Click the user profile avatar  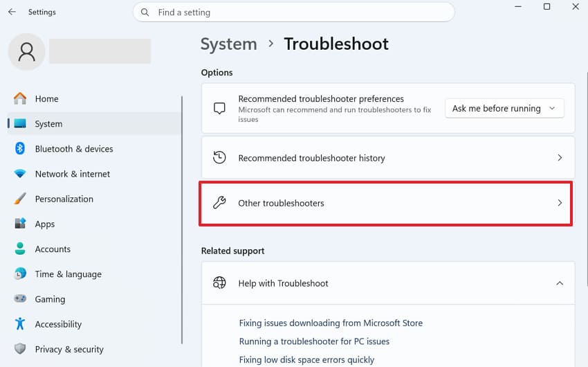[26, 52]
